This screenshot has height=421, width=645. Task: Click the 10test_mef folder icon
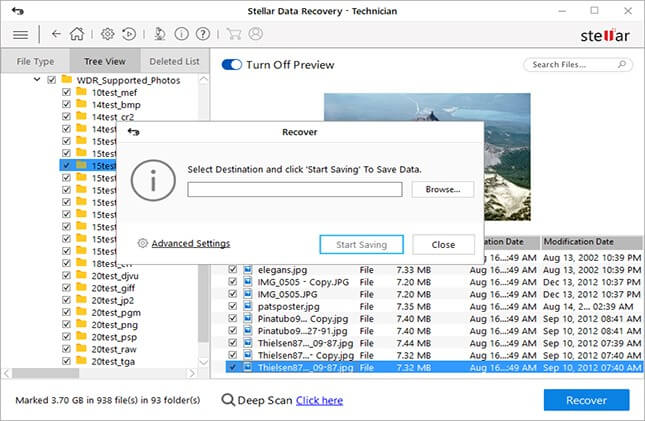(81, 91)
